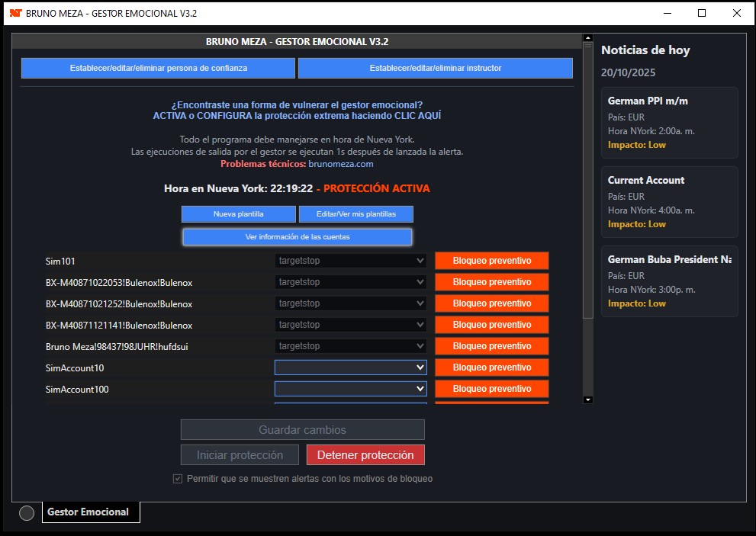Open Sim101 targetstop dropdown
This screenshot has width=756, height=536.
350,261
